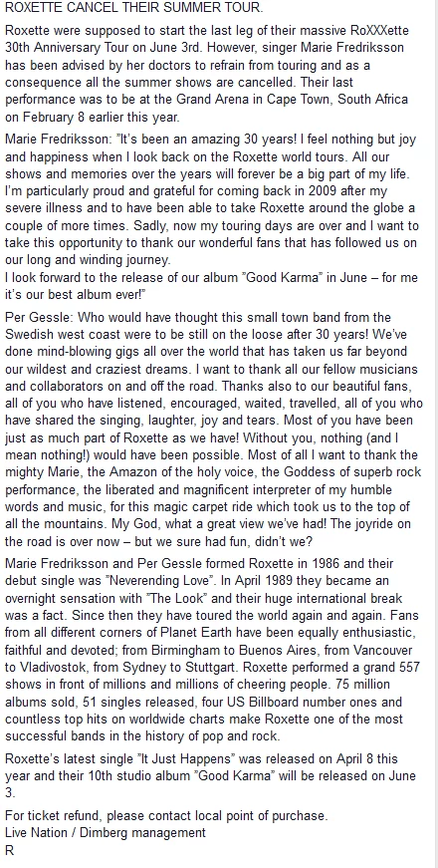Click the name 'Marie Fredriksson:' starting the quote
The image size is (438, 868).
59,141
